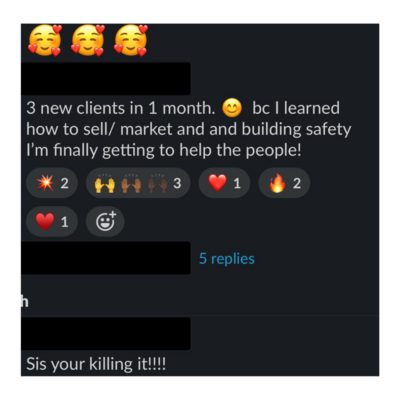This screenshot has width=400, height=400.
Task: Click the red heart reaction beside add-reaction button
Action: click(x=52, y=221)
